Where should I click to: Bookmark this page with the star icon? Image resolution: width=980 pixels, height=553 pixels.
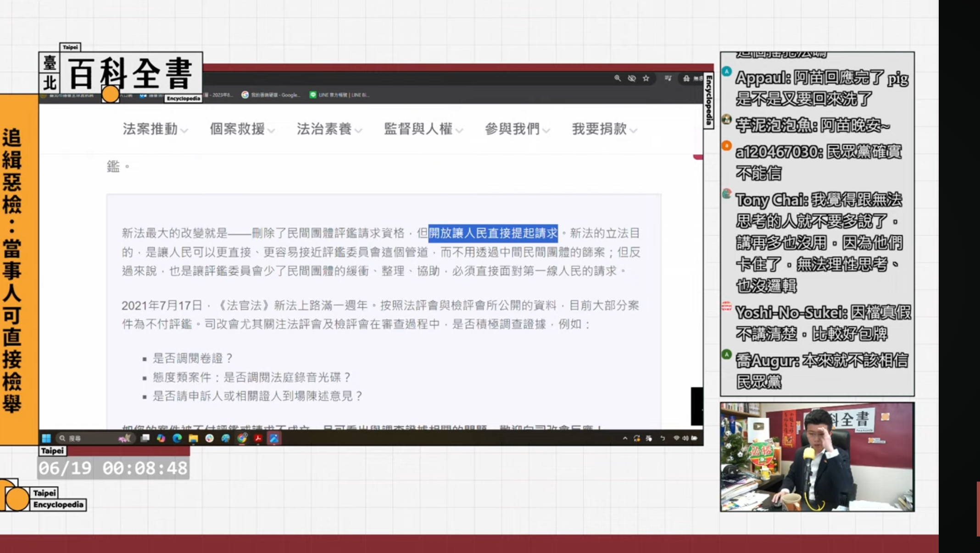[646, 78]
